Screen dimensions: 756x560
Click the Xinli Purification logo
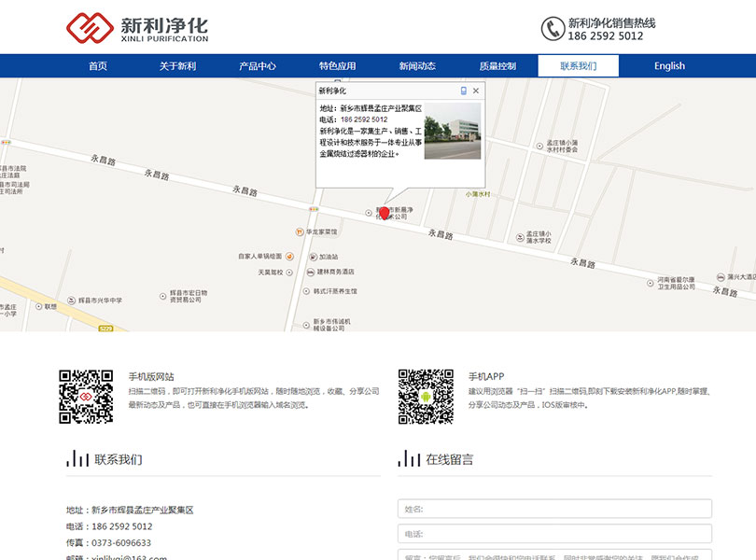140,25
